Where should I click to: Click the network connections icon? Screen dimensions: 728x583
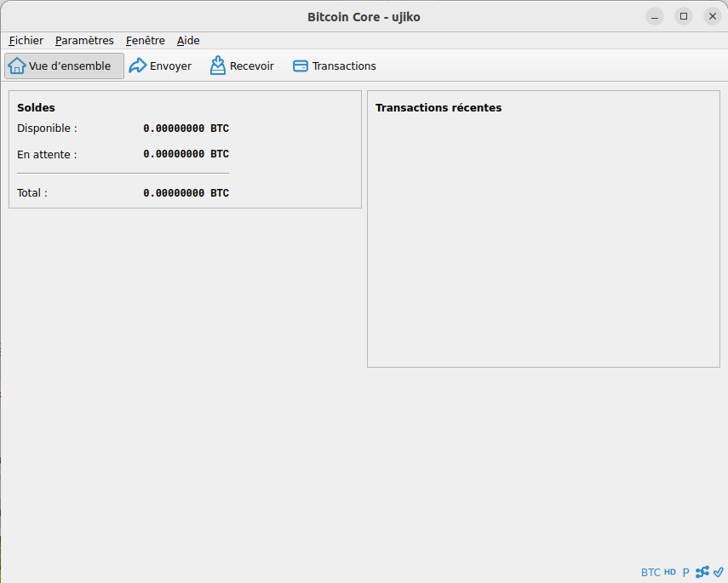(x=702, y=572)
